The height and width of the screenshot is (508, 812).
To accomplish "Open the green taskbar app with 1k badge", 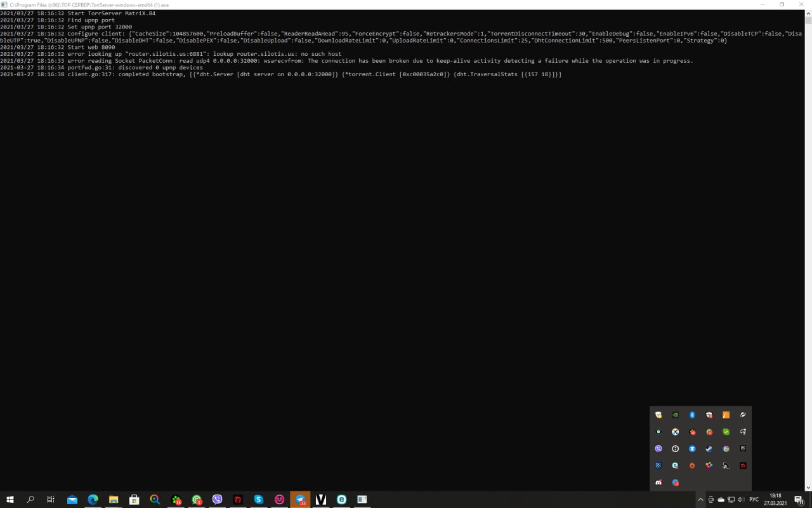I will pos(176,500).
